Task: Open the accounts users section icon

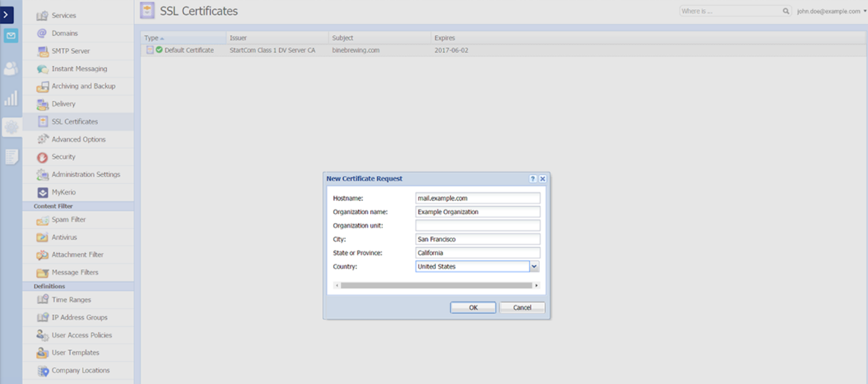Action: point(10,69)
